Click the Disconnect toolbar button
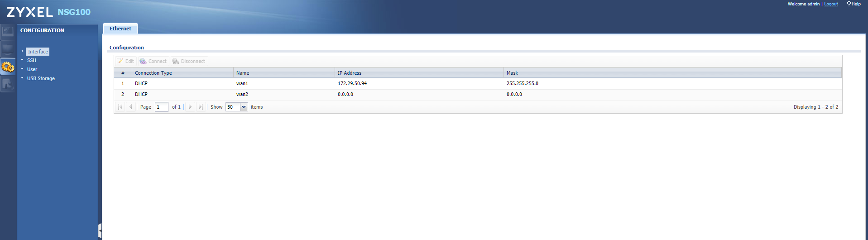 (x=189, y=61)
